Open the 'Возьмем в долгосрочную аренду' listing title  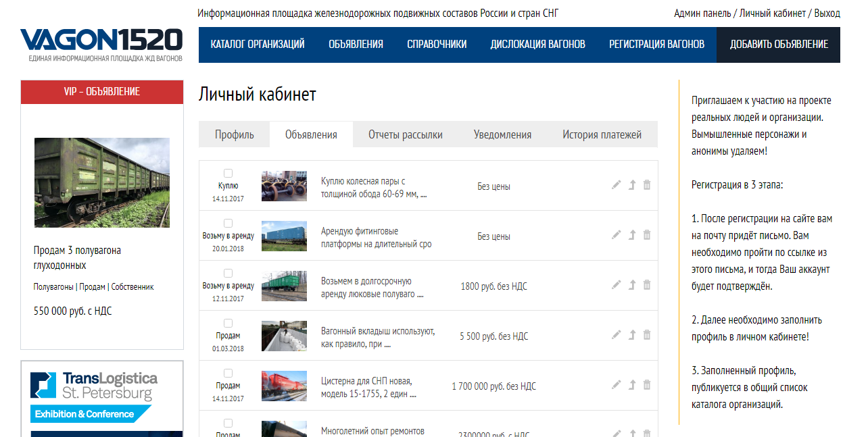(372, 288)
